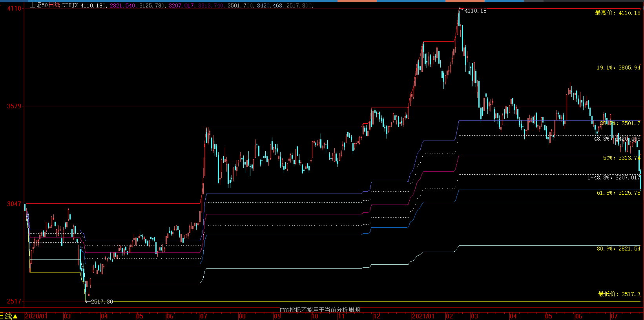Select month 03 after 2020/01 on time axis
Image resolution: width=644 pixels, height=320 pixels.
[68, 316]
